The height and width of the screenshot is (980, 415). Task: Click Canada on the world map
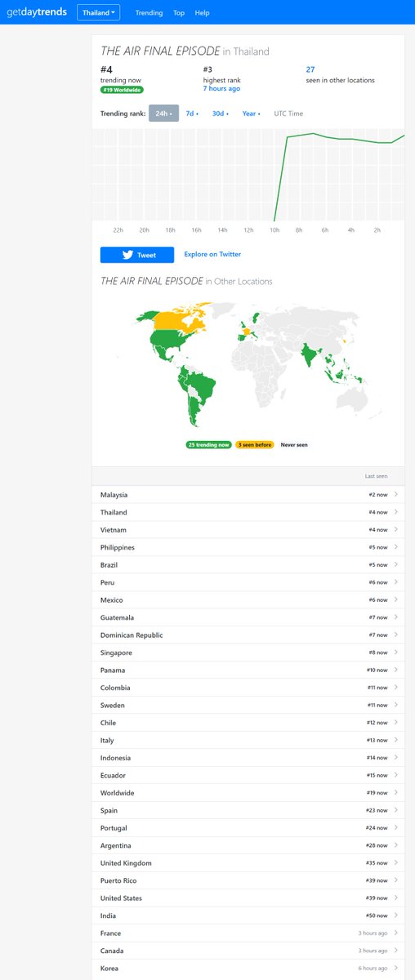click(x=176, y=320)
